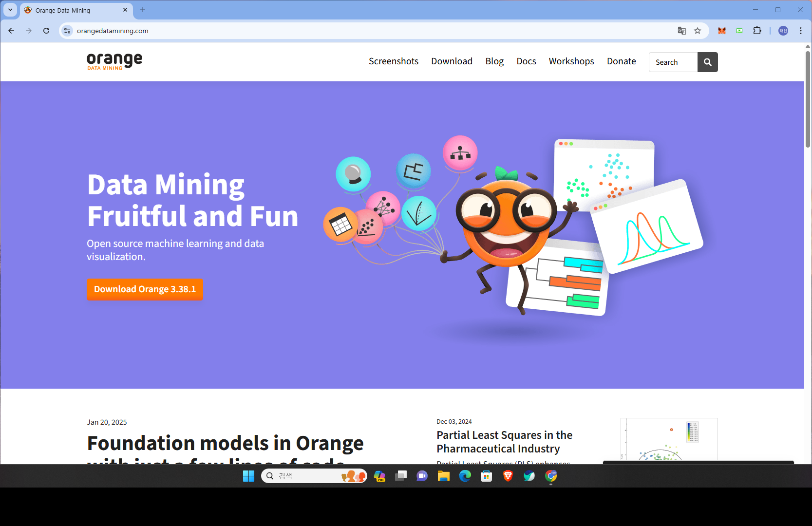Open the Workshops page
Screen dimensions: 812x526
pos(571,61)
